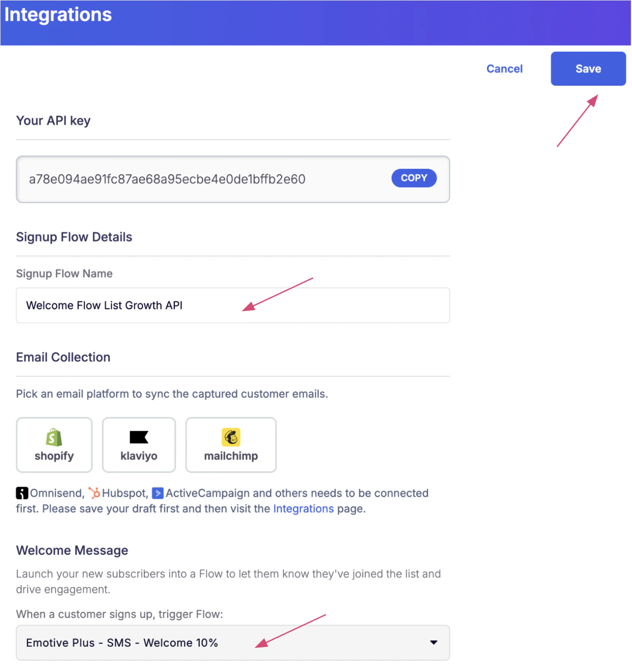The image size is (632, 672).
Task: Click the HubSpot sprocket icon
Action: click(96, 493)
